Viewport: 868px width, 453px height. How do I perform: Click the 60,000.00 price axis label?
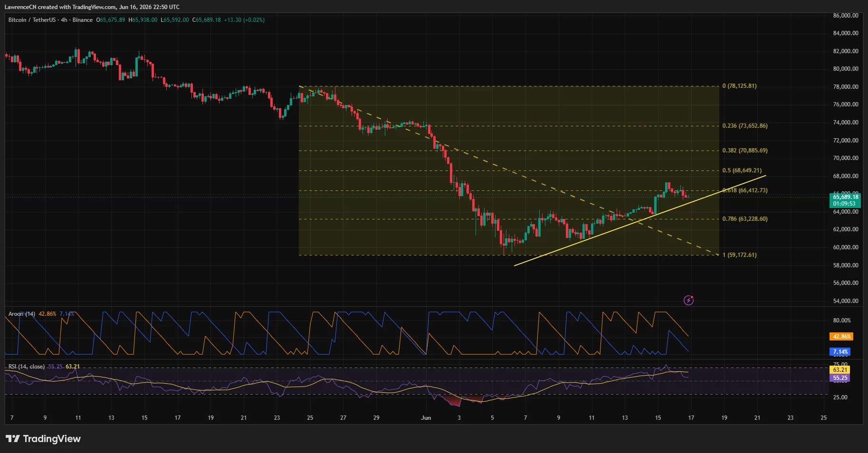[846, 247]
